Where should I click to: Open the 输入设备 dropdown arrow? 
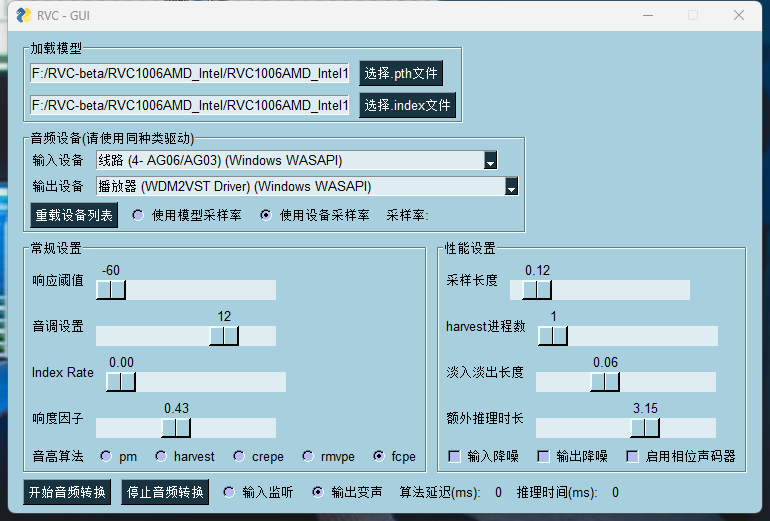pyautogui.click(x=490, y=161)
